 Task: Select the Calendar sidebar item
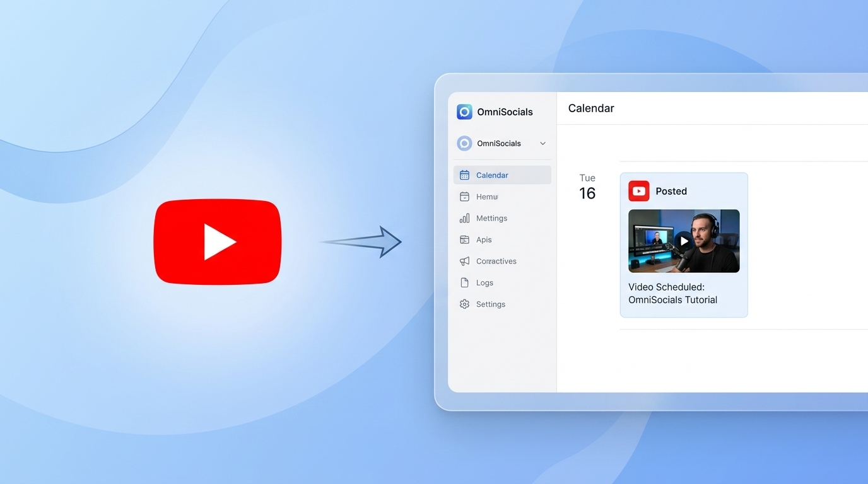point(502,175)
